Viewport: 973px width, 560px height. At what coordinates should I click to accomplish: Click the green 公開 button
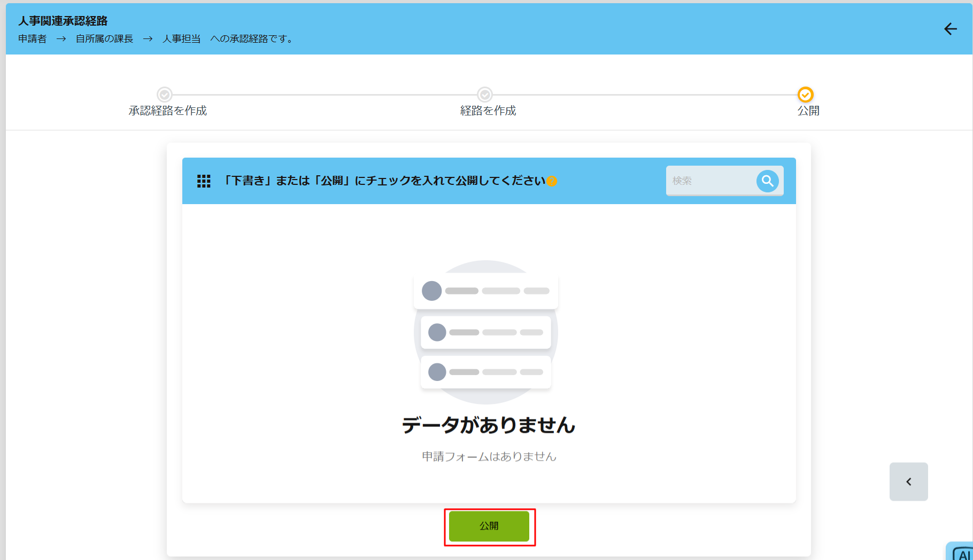489,526
